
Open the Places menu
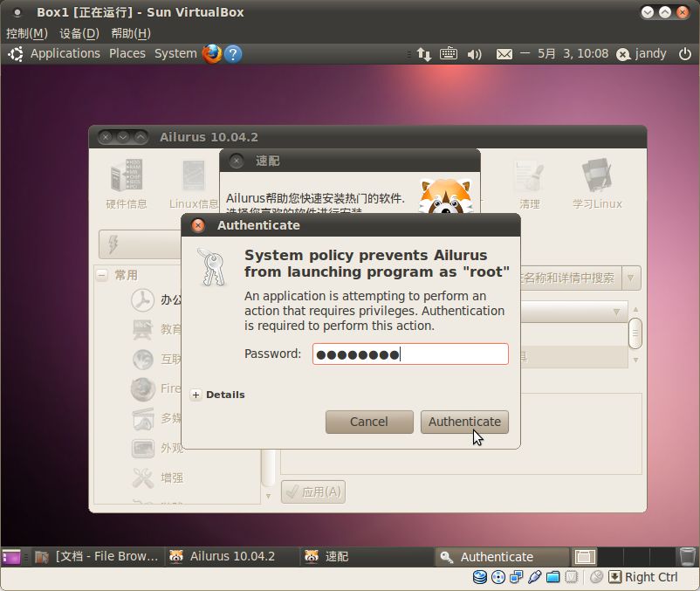click(x=127, y=53)
